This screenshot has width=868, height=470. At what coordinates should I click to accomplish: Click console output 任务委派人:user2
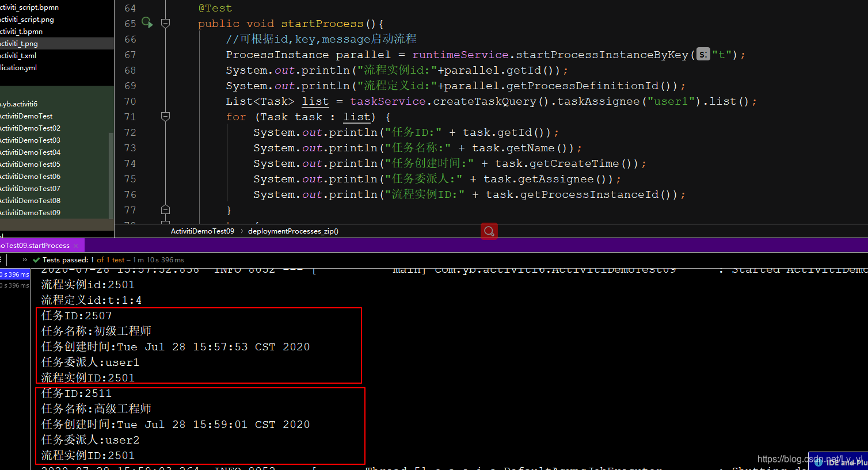pos(90,440)
